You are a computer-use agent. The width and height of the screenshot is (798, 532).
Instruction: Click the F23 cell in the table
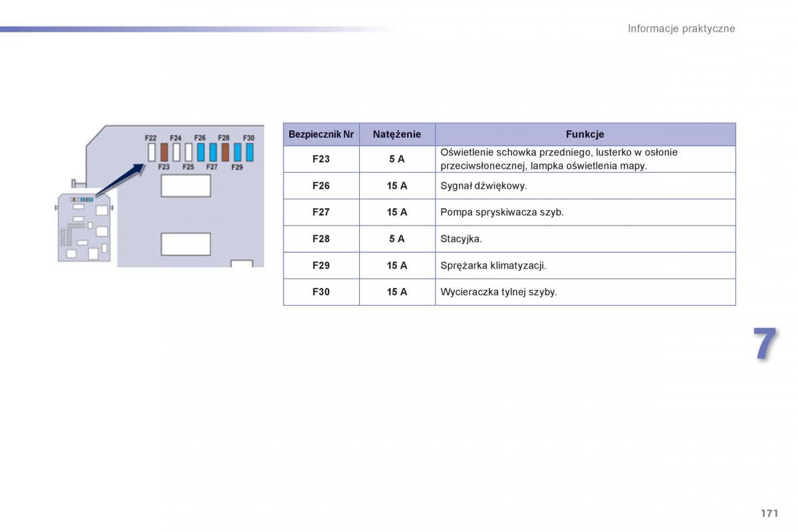click(x=321, y=159)
